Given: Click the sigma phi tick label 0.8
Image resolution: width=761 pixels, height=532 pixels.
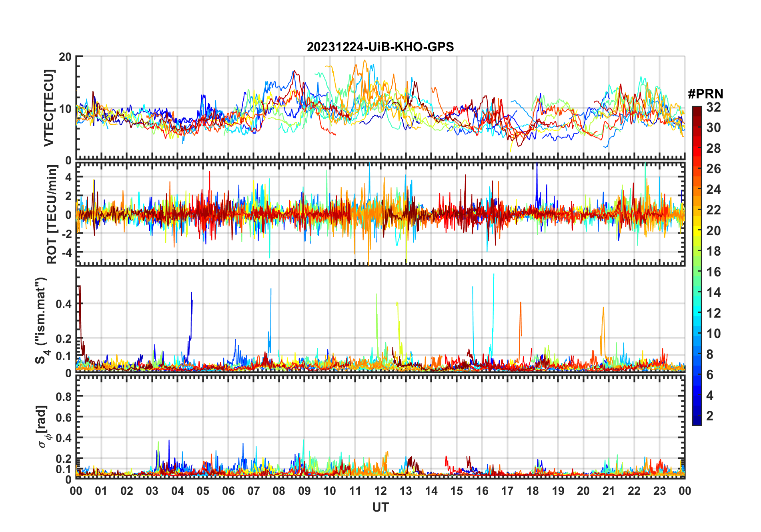Looking at the screenshot, I should [64, 396].
